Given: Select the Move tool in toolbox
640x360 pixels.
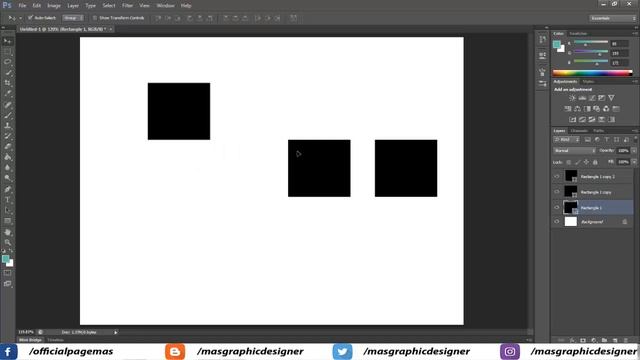Looking at the screenshot, I should pyautogui.click(x=7, y=41).
